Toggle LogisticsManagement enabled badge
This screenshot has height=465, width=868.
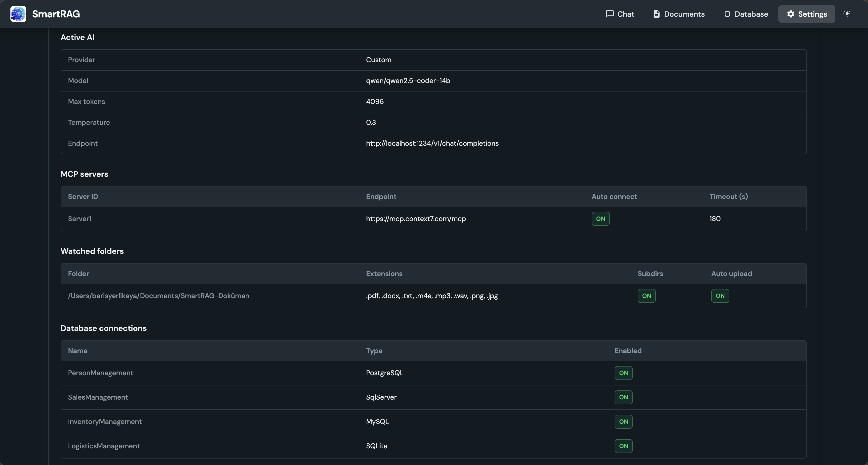pyautogui.click(x=623, y=446)
